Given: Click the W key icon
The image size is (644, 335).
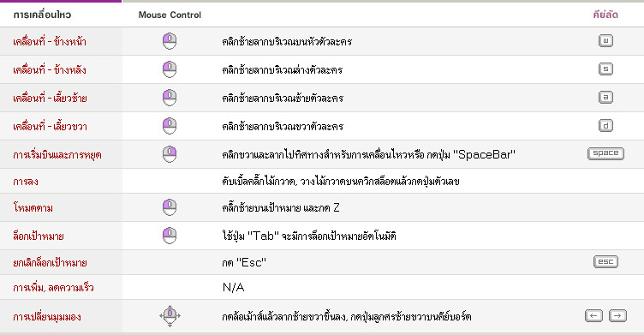Looking at the screenshot, I should pos(605,40).
